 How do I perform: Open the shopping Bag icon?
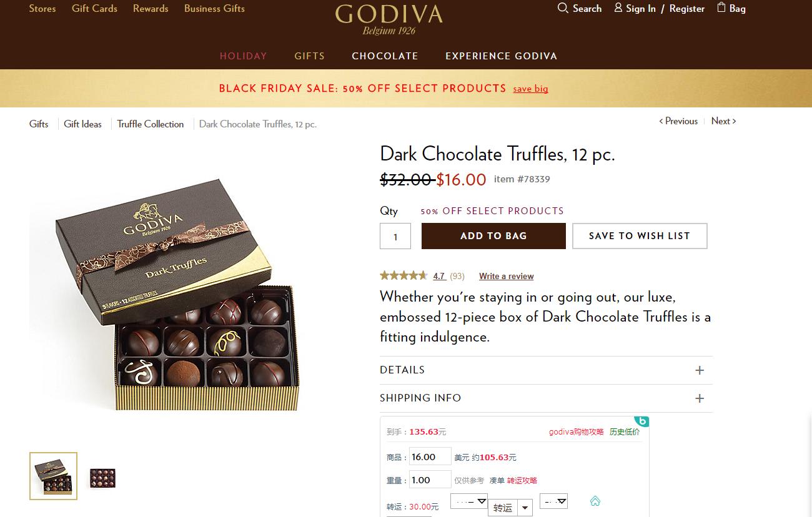click(x=721, y=7)
